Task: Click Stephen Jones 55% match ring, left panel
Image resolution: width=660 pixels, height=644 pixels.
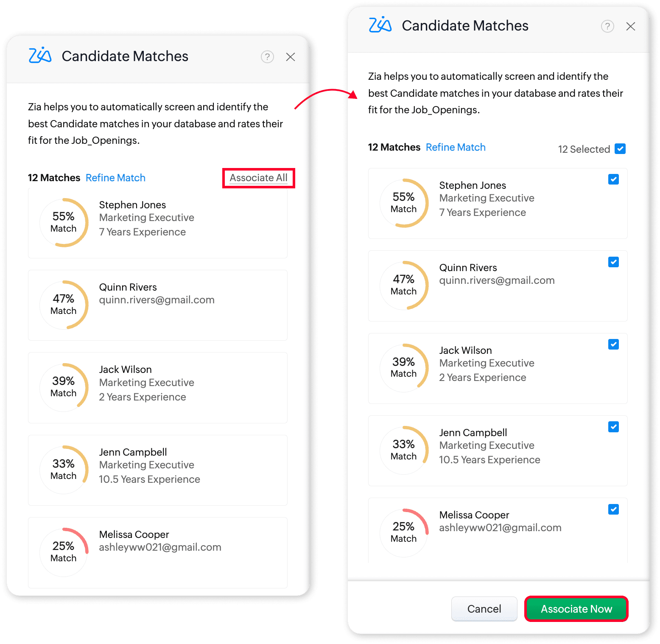Action: tap(64, 222)
